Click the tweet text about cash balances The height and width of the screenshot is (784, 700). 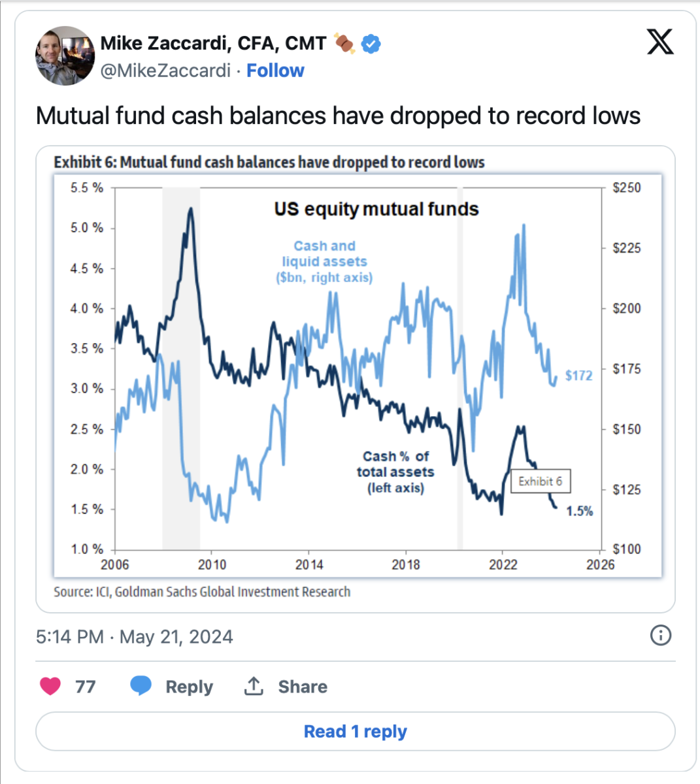[338, 116]
